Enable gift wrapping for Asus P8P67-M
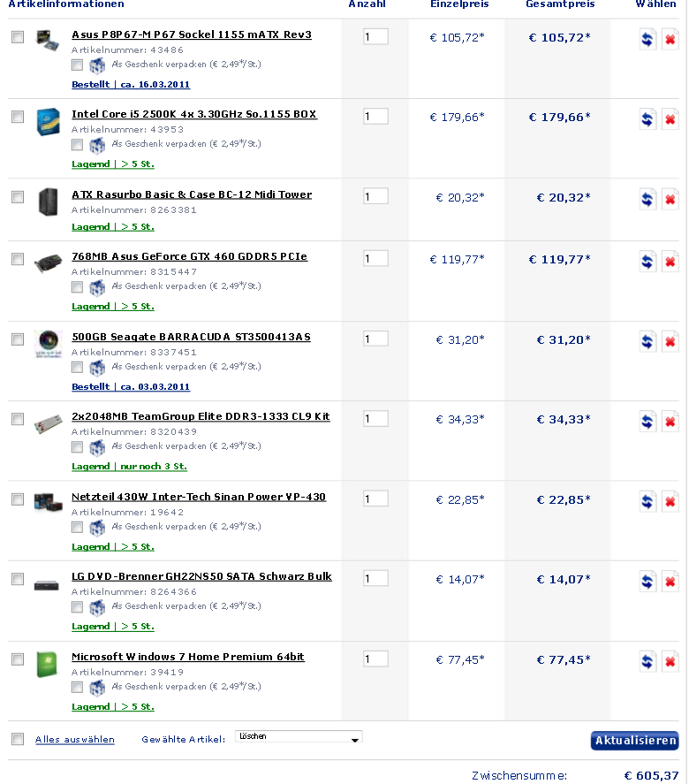Image resolution: width=689 pixels, height=784 pixels. coord(77,65)
